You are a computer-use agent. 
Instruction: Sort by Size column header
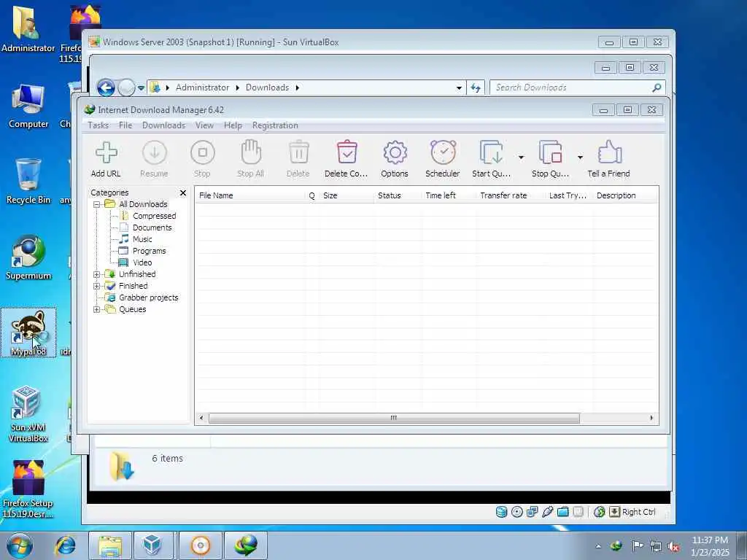point(347,195)
